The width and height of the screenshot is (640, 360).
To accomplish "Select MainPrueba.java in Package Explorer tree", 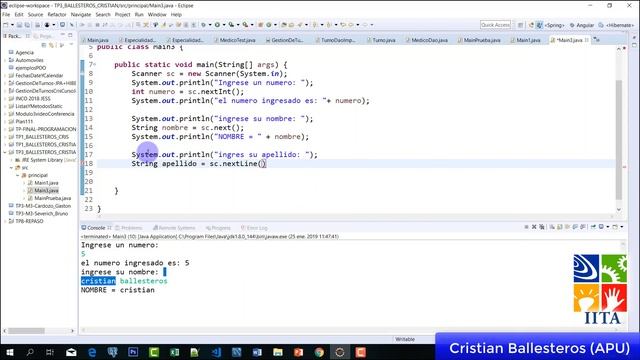I will tap(52, 198).
